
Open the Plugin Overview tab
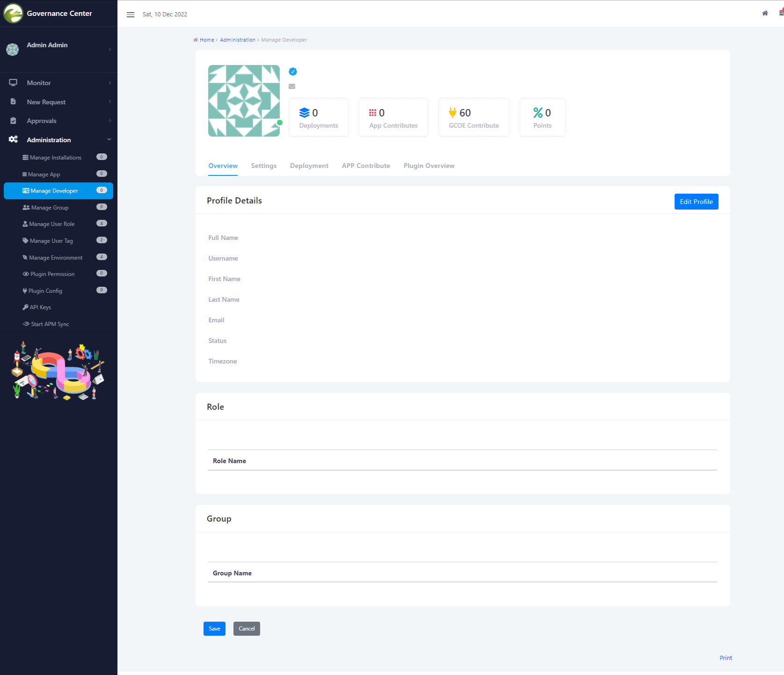click(x=429, y=166)
